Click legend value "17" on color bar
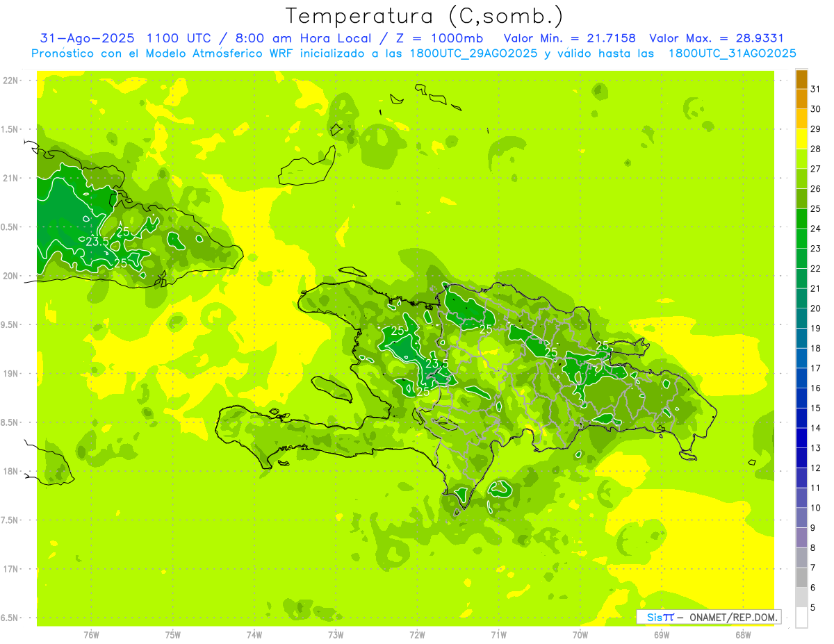The width and height of the screenshot is (834, 644). coord(815,368)
